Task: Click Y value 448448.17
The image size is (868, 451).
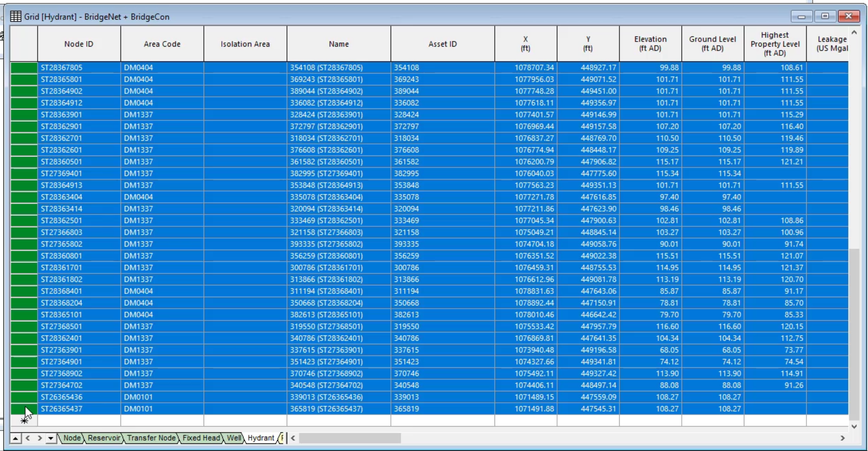Action: [x=588, y=150]
